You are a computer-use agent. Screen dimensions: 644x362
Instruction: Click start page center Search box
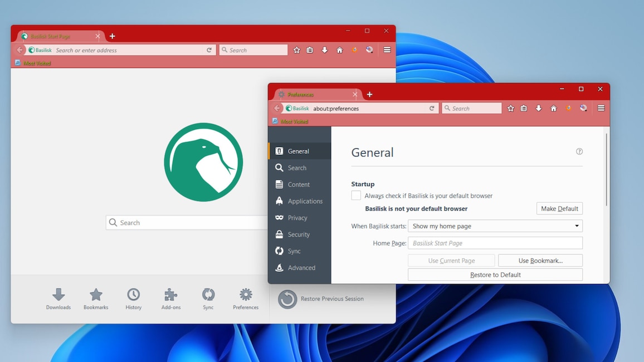click(x=187, y=222)
